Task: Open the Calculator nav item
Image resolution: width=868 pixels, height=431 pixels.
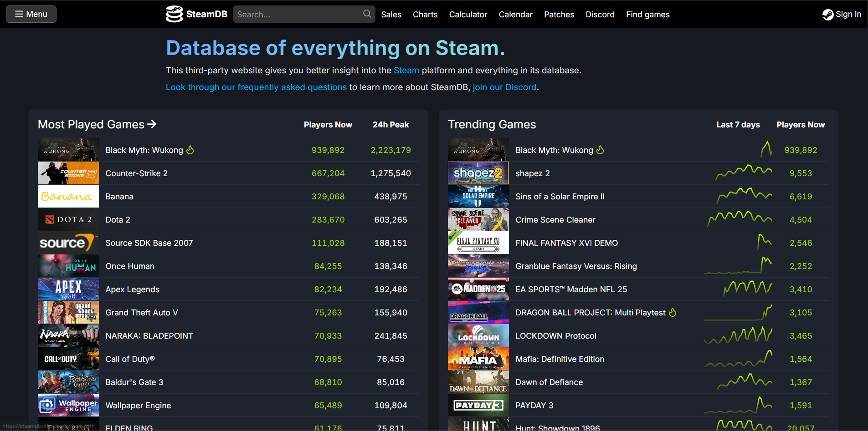Action: point(468,15)
